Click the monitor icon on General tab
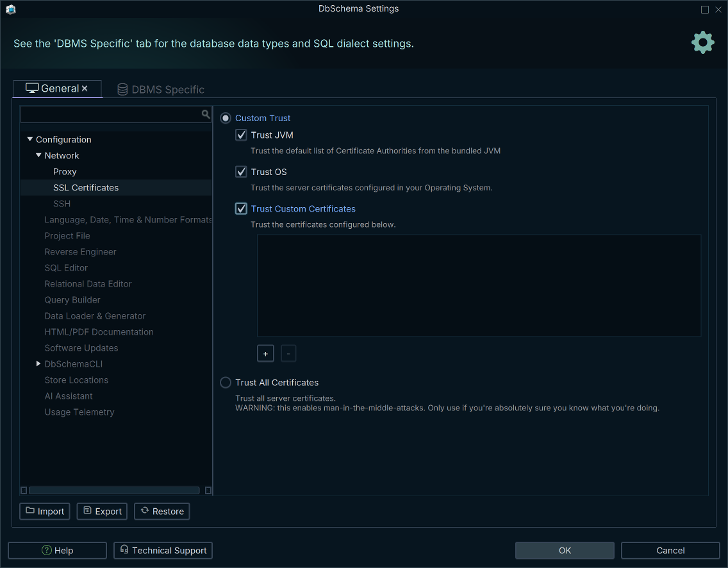728x568 pixels. [32, 88]
